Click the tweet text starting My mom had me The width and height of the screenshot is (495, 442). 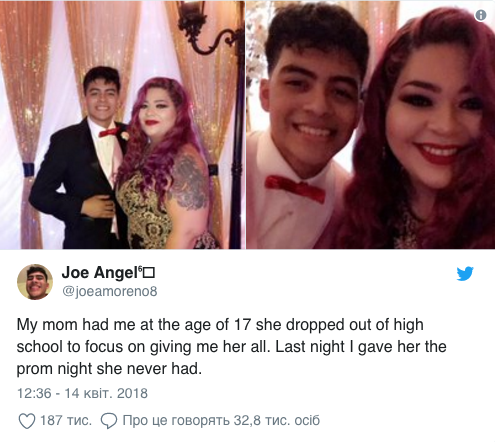point(232,347)
